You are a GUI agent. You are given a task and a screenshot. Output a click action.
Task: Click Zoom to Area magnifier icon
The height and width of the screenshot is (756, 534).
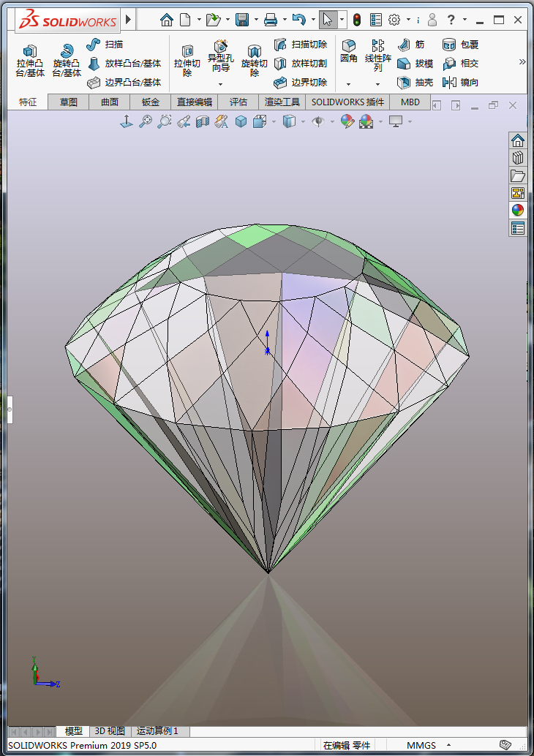[165, 121]
